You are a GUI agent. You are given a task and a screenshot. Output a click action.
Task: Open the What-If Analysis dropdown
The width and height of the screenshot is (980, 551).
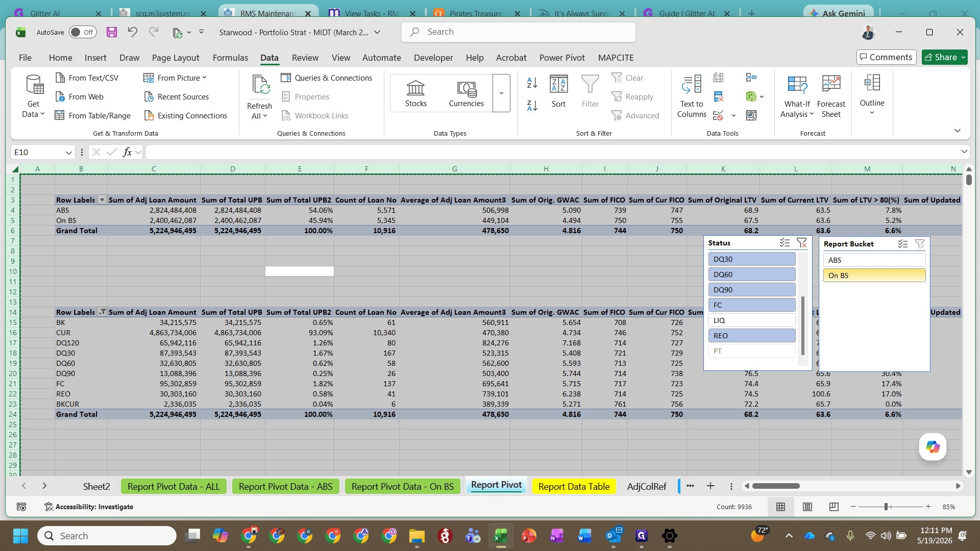click(797, 96)
